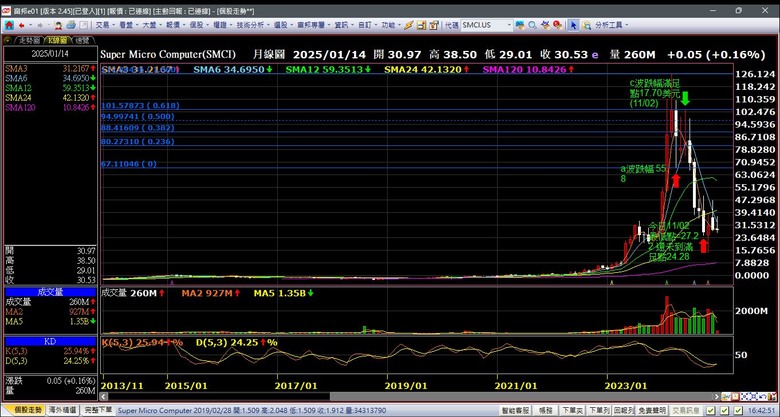Screen dimensions: 780x417
Task: Go to the home page icon
Action: [9, 25]
